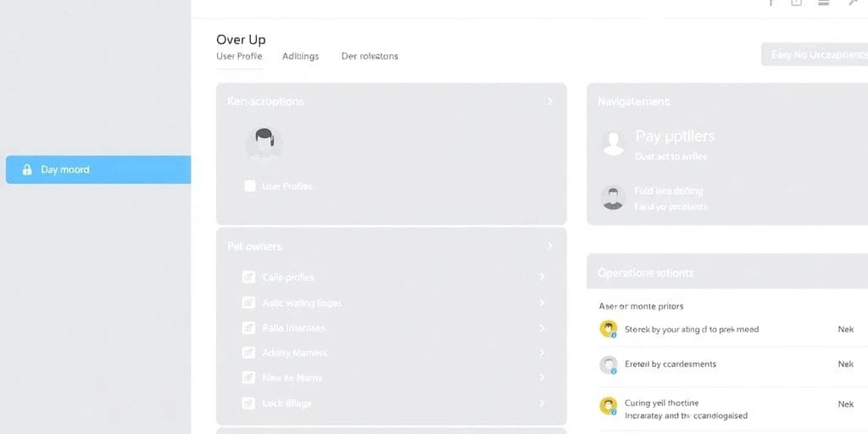
Task: Select the Leck Bllage label
Action: click(287, 403)
